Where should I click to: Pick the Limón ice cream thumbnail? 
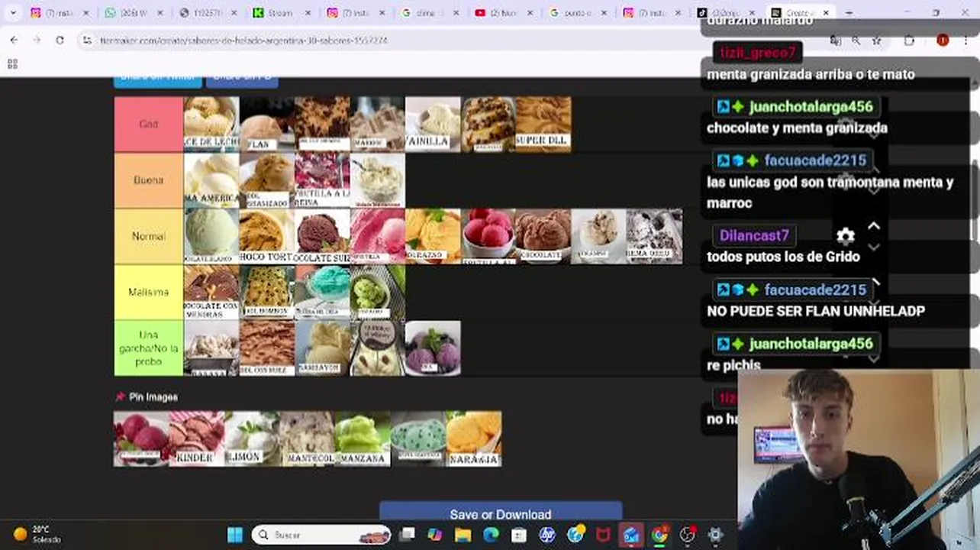click(x=252, y=438)
